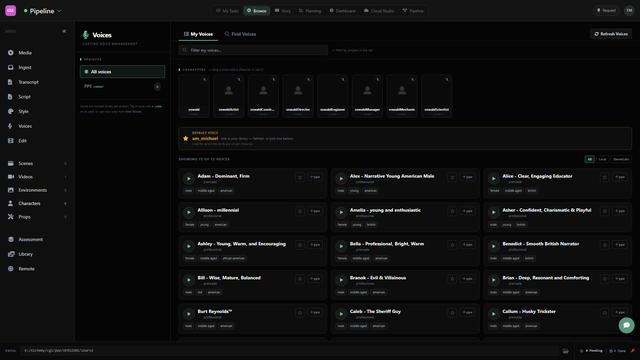Star the Bill - Wise, Mature, Balanced voice

tap(300, 279)
